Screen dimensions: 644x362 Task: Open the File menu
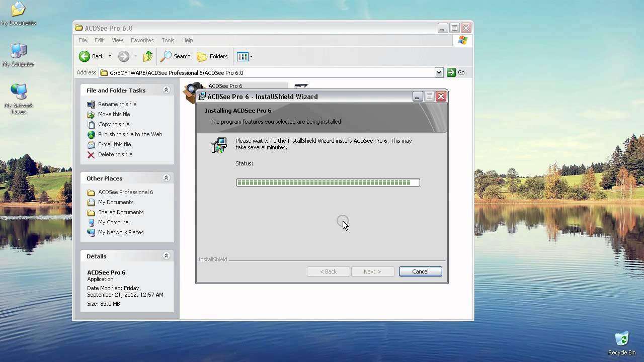point(83,40)
